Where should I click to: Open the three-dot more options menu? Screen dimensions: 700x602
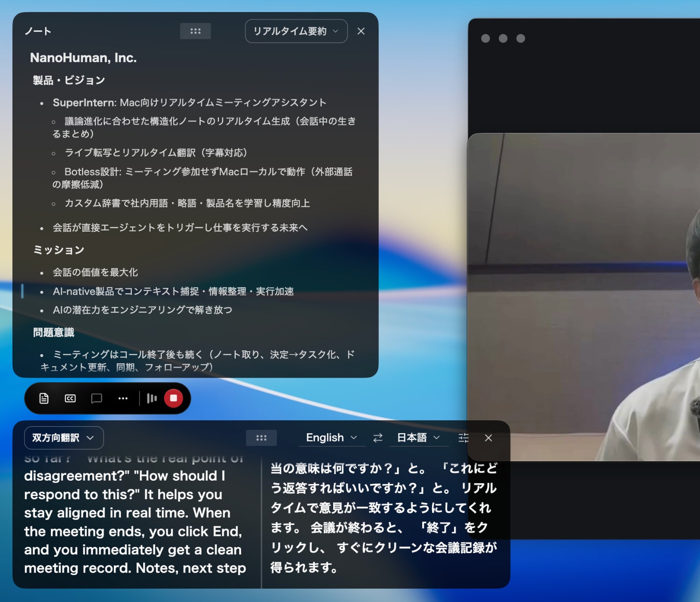[x=123, y=398]
